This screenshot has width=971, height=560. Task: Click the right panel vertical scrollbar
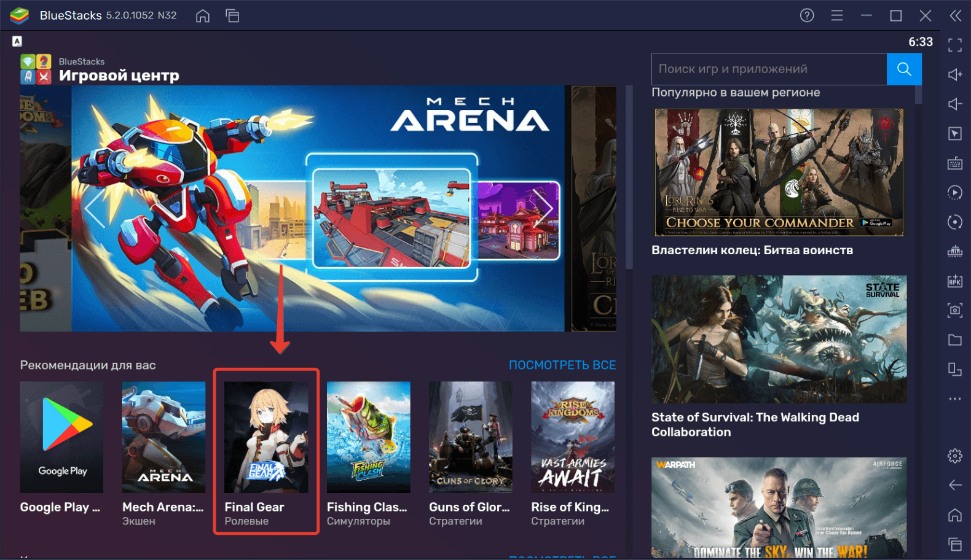918,95
